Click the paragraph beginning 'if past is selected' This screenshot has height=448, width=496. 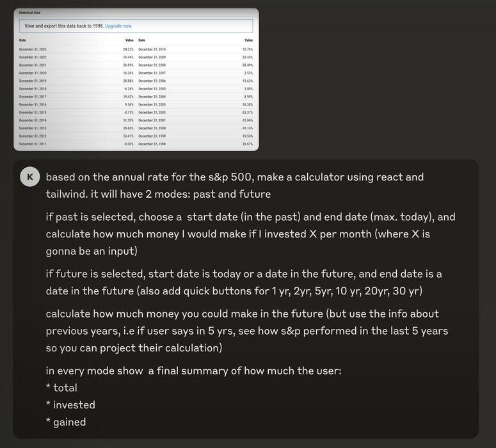coord(250,234)
